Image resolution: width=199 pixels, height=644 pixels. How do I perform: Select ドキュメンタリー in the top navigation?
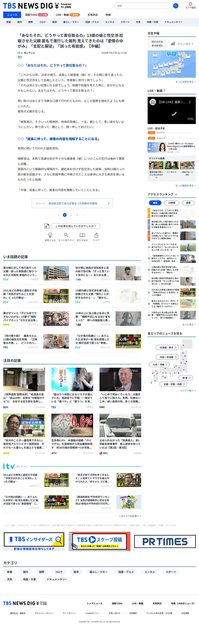[x=173, y=22]
